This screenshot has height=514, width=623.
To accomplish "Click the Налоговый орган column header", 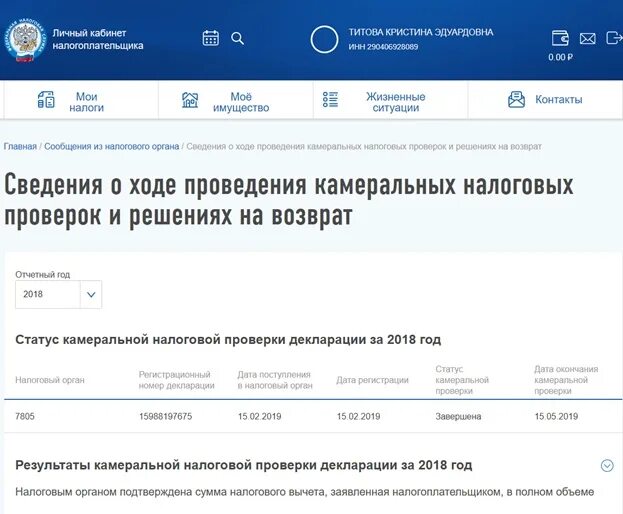I will [50, 380].
